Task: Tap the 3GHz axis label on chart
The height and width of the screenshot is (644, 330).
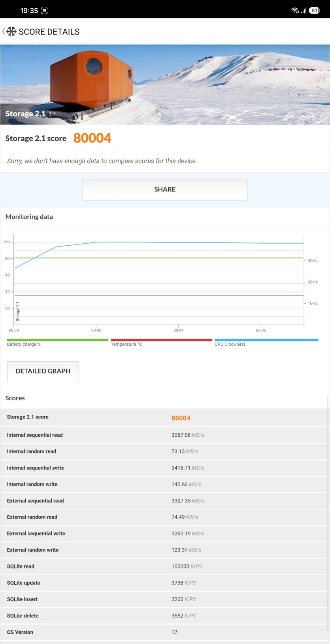Action: coord(313,261)
